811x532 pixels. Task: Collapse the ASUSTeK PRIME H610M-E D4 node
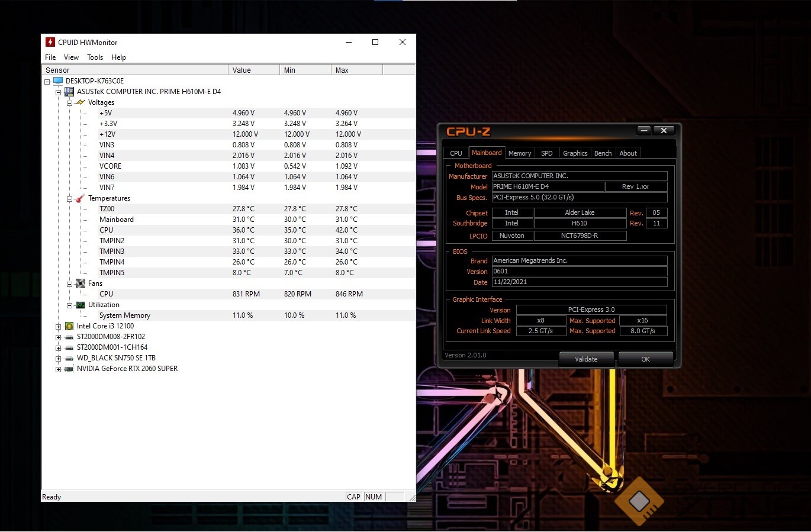coord(58,92)
